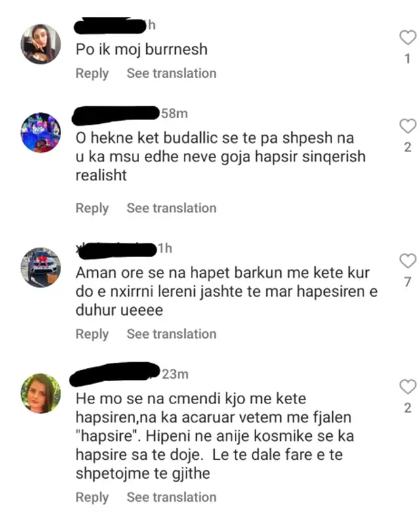Reply to the 58m "budallic" comment
The image size is (420, 517).
(92, 209)
